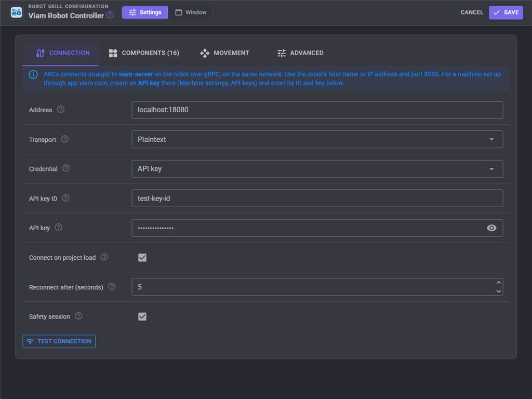This screenshot has height=399, width=532.
Task: Increase the reconnect seconds with up arrow
Action: point(498,283)
